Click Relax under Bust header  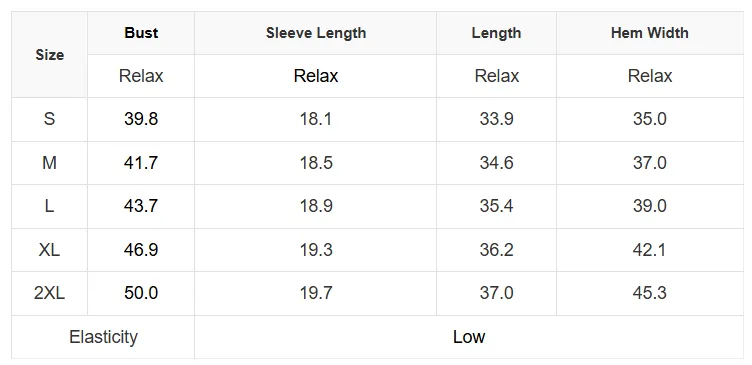[141, 76]
